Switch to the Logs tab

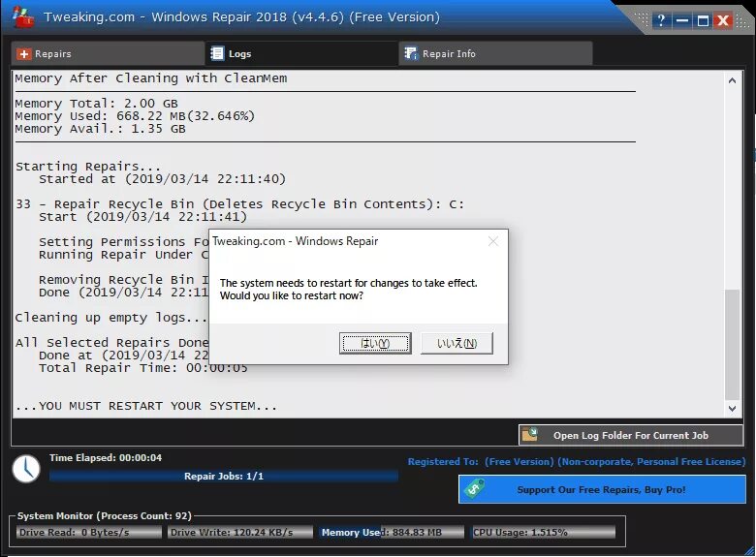(301, 53)
